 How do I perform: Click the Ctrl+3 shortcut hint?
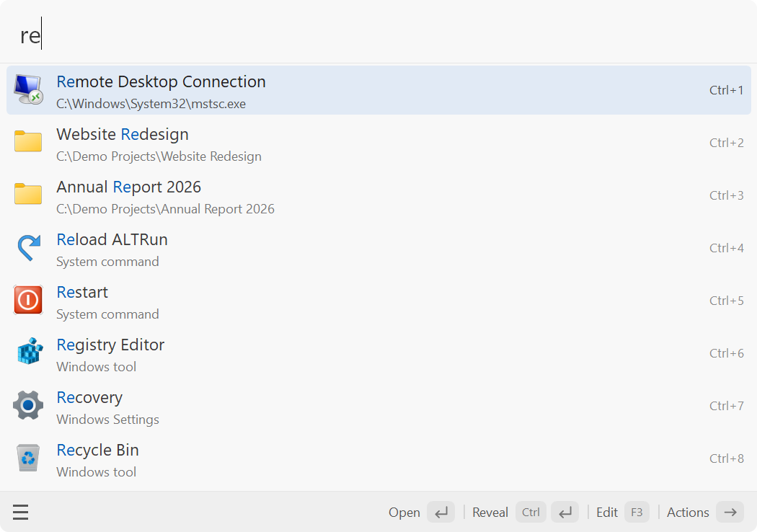click(726, 195)
